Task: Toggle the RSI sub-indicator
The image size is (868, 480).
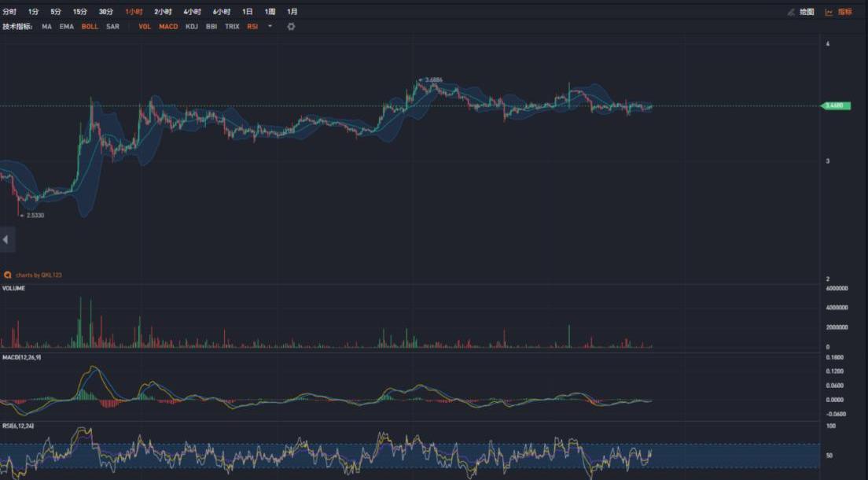Action: 252,27
